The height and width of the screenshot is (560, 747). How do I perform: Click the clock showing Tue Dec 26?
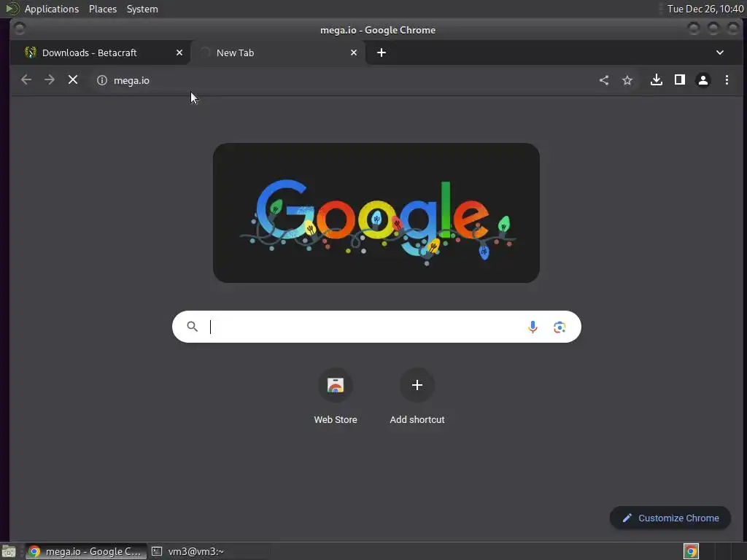(x=705, y=9)
